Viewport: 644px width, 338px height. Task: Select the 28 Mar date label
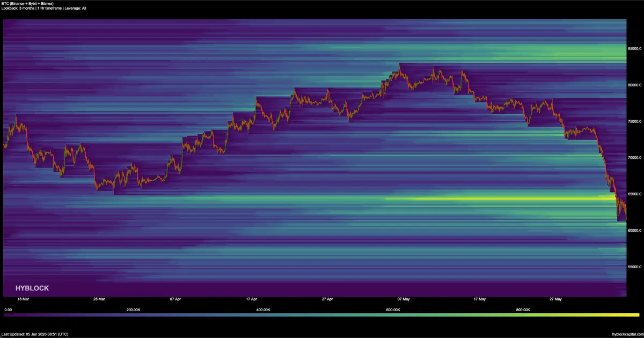tap(99, 299)
